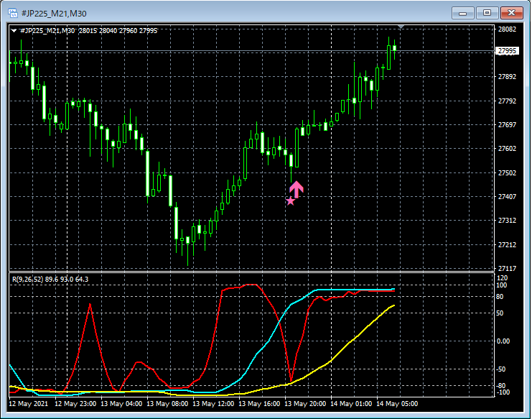
Task: Click the 27502 price scale label
Action: (x=507, y=172)
